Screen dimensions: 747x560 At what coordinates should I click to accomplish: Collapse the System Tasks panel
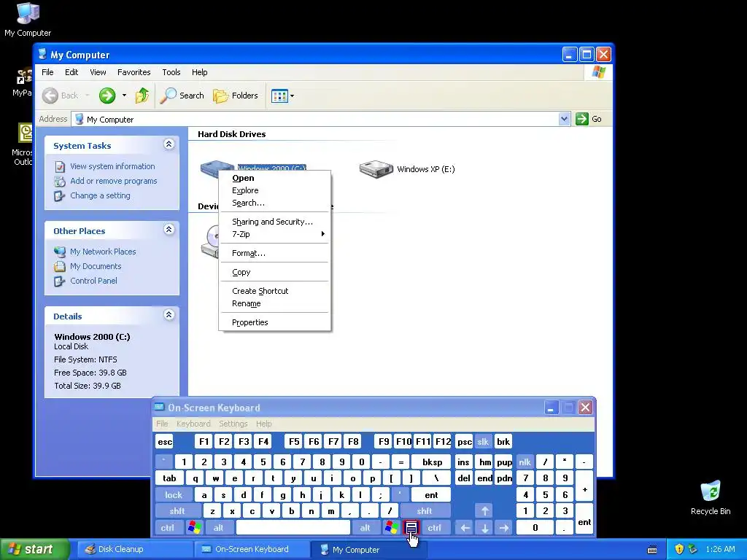point(169,144)
